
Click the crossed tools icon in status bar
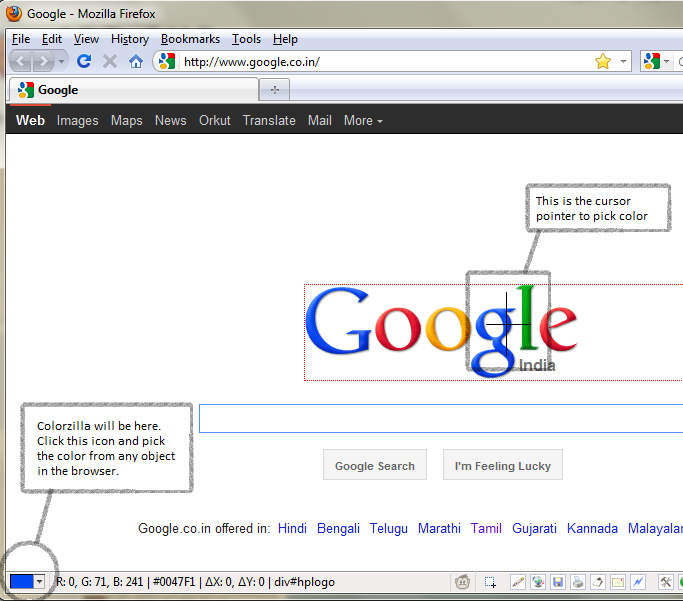click(665, 582)
